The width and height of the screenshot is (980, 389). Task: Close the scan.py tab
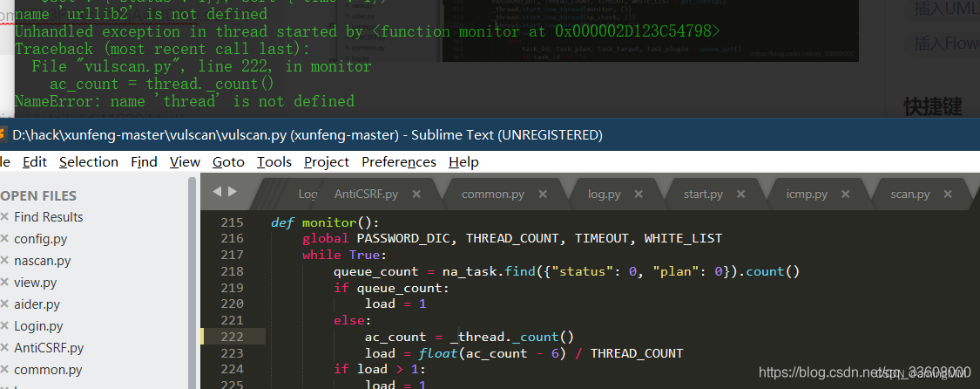click(949, 194)
